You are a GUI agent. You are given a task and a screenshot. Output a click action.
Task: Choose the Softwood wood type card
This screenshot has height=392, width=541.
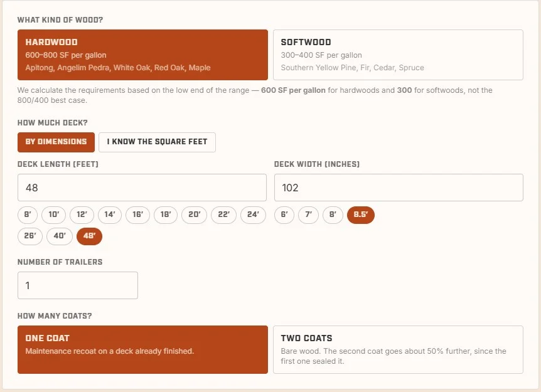[x=398, y=55]
